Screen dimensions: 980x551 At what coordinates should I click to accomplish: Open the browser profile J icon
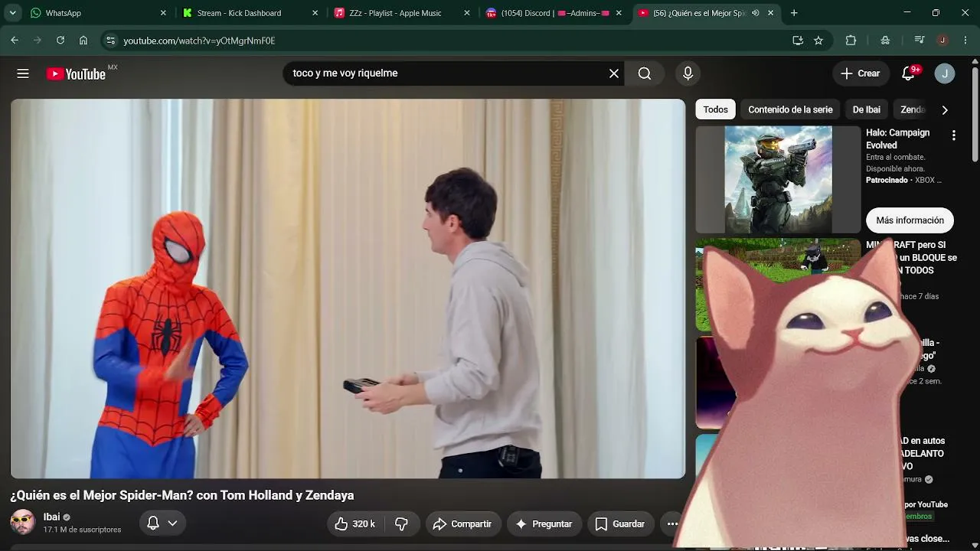click(x=942, y=41)
